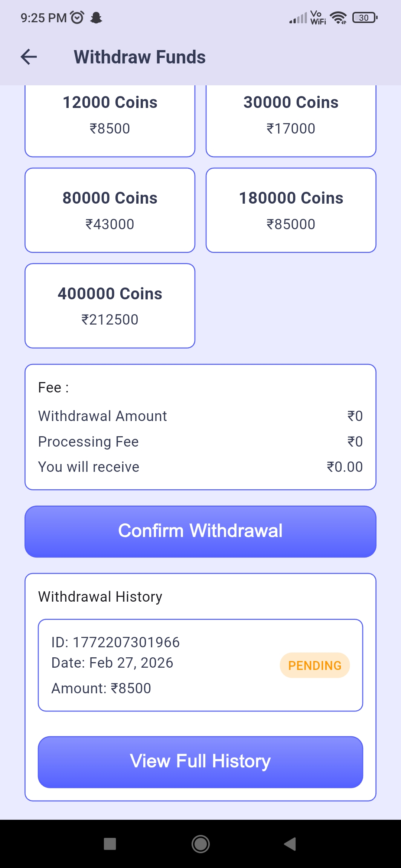Tap the battery indicator icon
401x868 pixels.
(x=365, y=17)
